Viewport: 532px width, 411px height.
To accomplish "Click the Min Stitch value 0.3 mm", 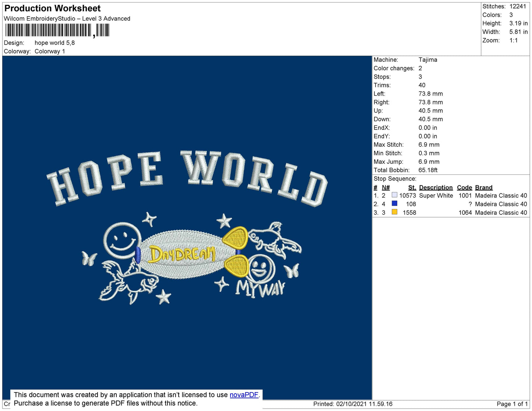I will [429, 153].
